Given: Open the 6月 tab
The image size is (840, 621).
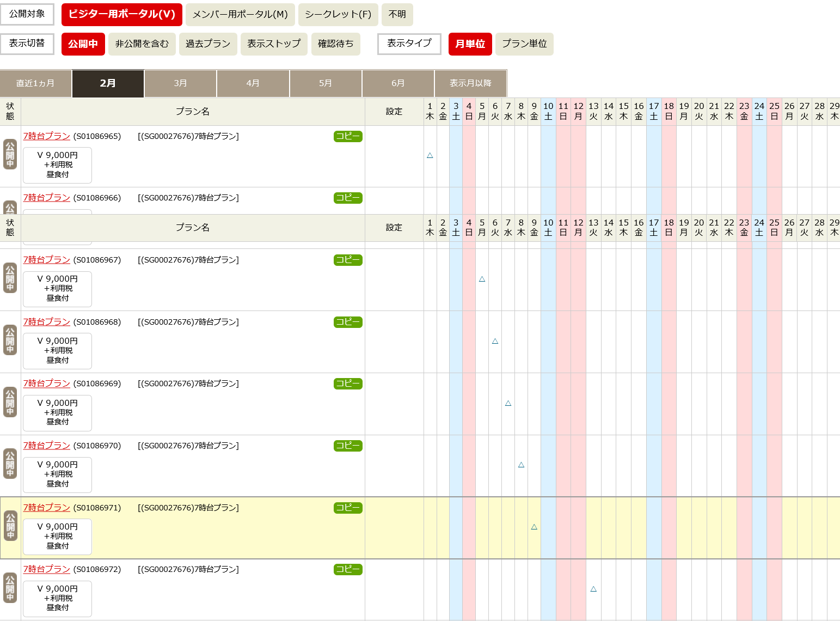Looking at the screenshot, I should (x=398, y=83).
